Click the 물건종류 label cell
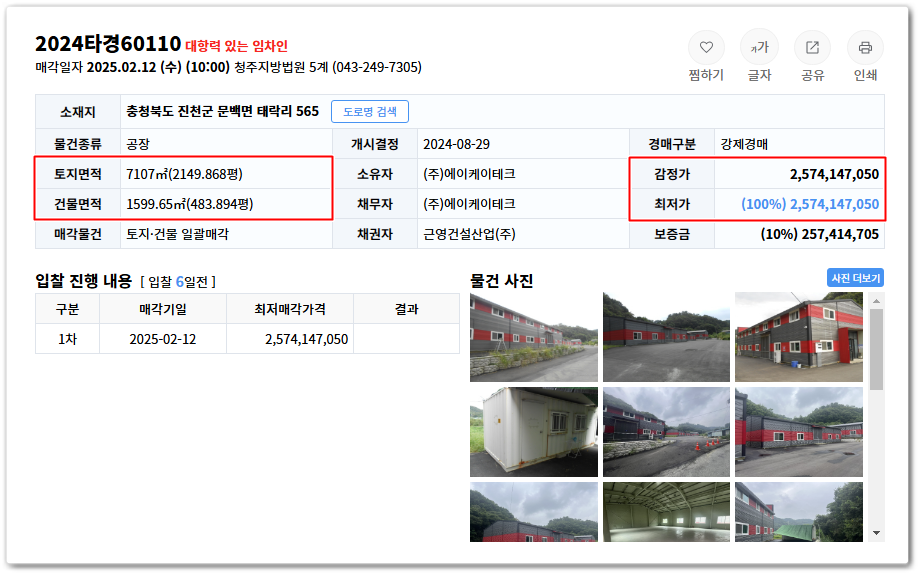 click(x=78, y=144)
